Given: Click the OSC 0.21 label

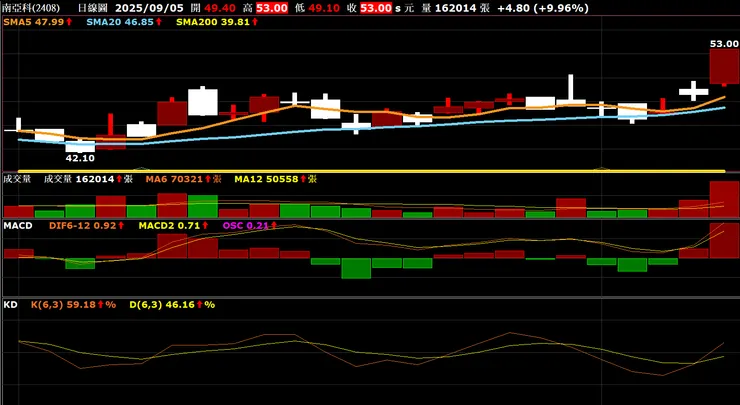Looking at the screenshot, I should pos(250,226).
